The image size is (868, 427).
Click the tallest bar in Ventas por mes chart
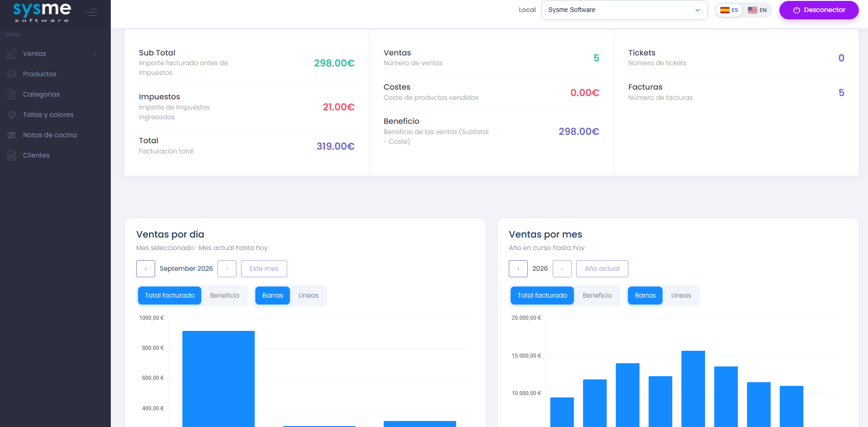[x=693, y=389]
